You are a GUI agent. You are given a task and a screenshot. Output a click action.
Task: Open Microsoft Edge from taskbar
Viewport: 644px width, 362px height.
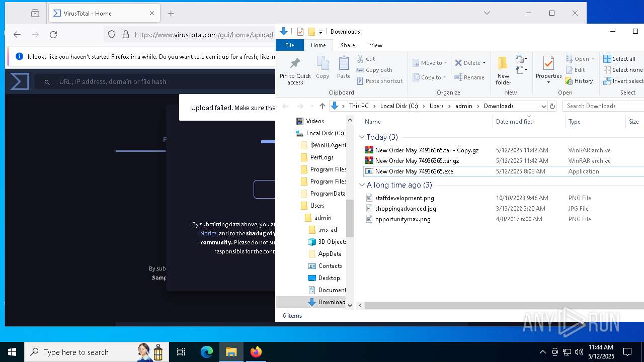[x=207, y=352]
